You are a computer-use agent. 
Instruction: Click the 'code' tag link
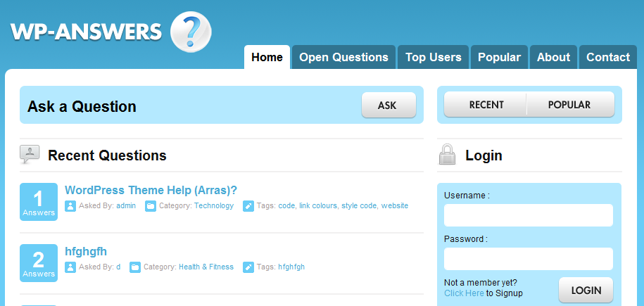pyautogui.click(x=286, y=206)
